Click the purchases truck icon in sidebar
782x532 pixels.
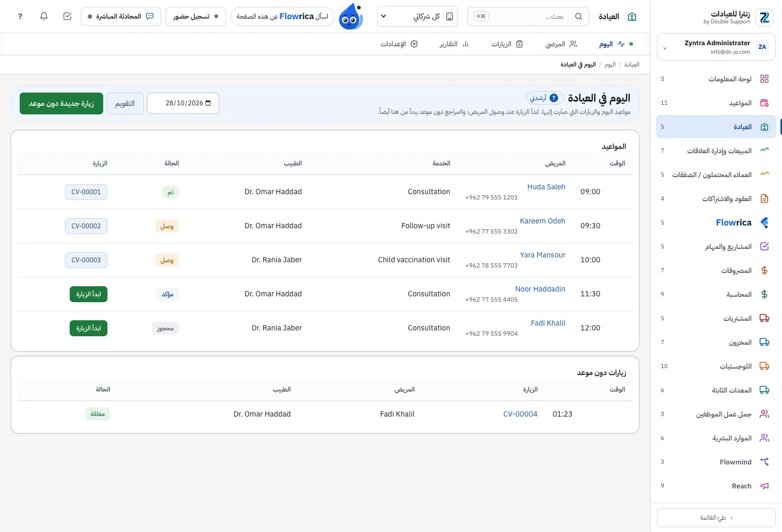pos(764,318)
